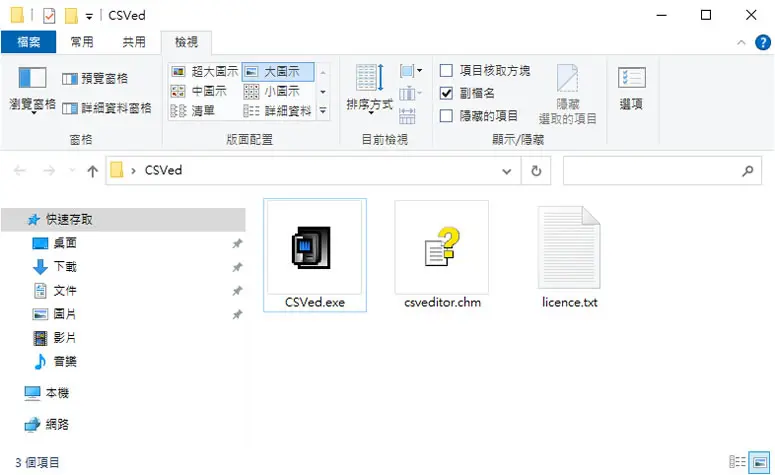Toggle the 隱藏的項目 checkbox
775x475 pixels.
coord(446,116)
